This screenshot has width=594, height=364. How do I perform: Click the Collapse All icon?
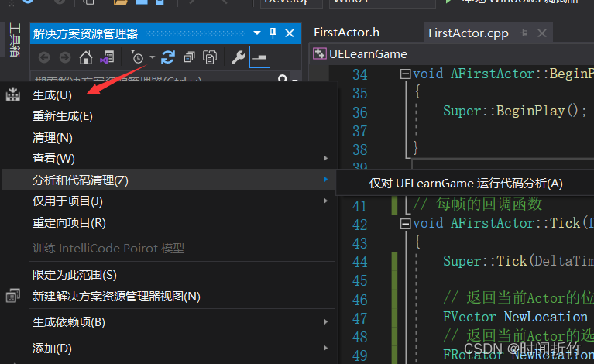pos(189,57)
